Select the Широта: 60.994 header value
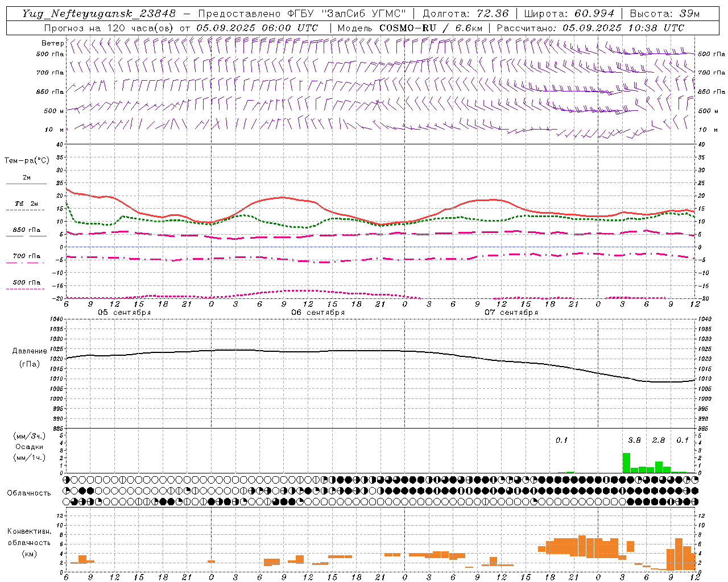728x582 pixels. click(569, 14)
